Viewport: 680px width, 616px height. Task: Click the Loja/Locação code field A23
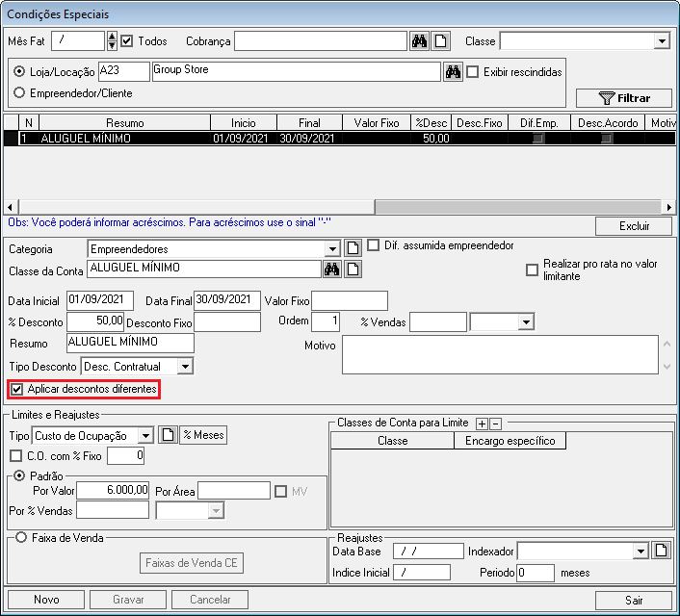124,71
